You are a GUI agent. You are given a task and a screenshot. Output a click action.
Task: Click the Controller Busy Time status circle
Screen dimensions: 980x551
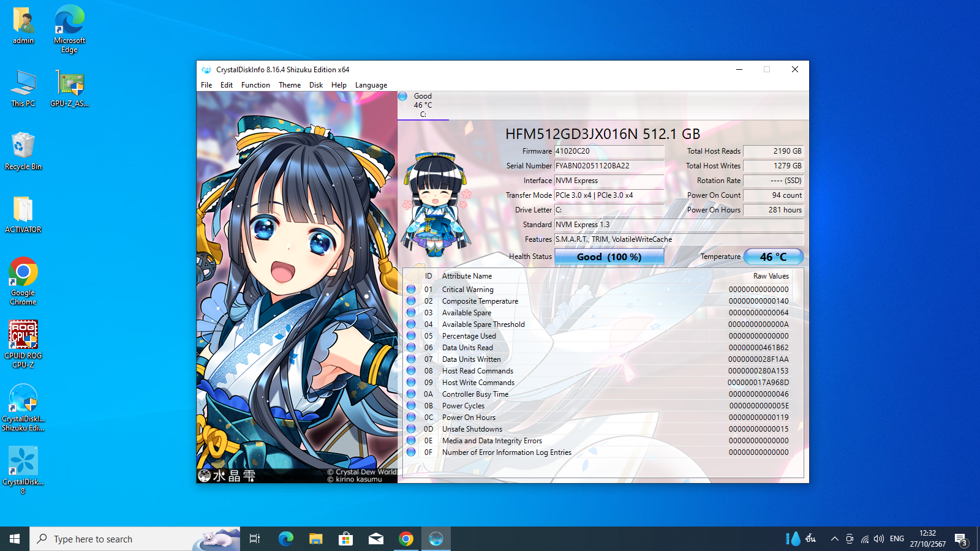tap(411, 394)
